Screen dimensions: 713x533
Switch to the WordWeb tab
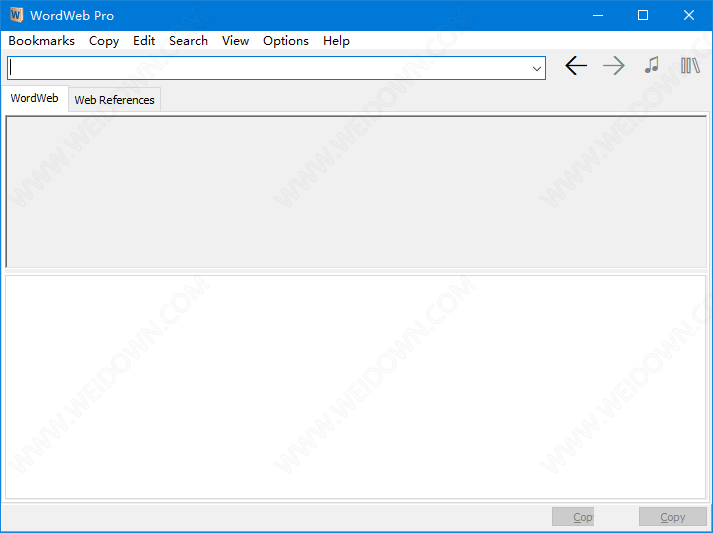[x=35, y=98]
